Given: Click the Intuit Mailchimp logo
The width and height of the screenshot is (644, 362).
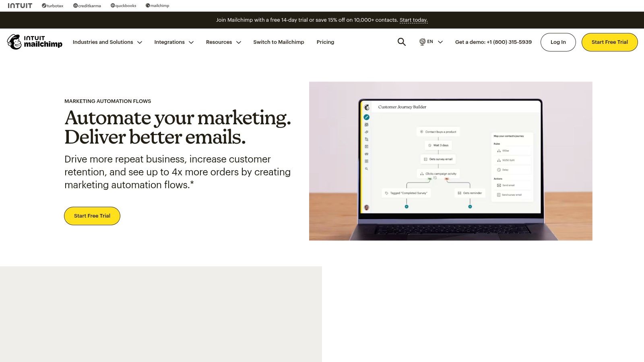Looking at the screenshot, I should [35, 42].
